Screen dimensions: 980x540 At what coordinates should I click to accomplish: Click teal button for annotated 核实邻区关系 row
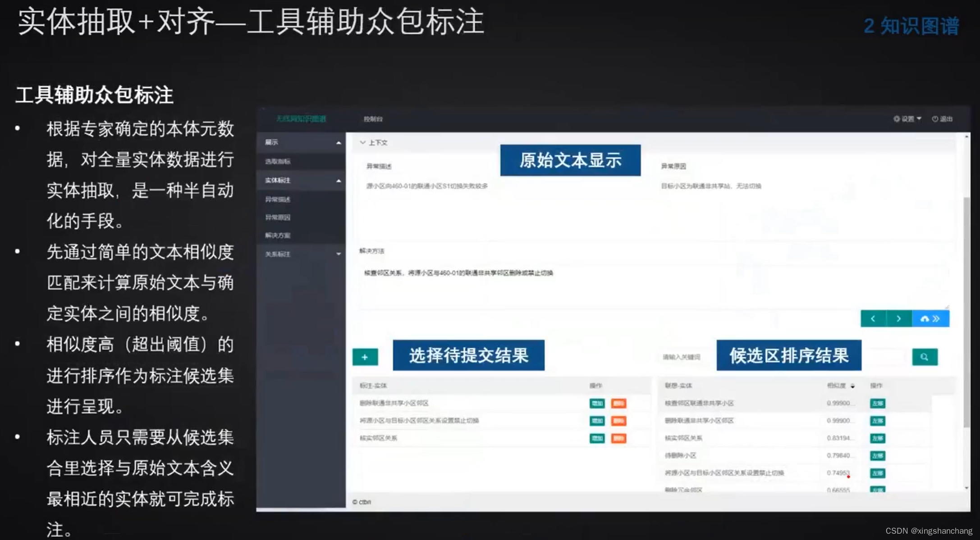tap(597, 438)
